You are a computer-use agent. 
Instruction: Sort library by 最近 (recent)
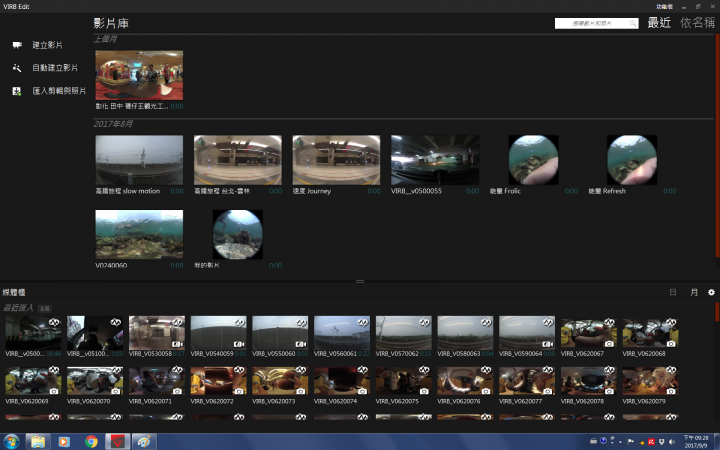tap(659, 22)
